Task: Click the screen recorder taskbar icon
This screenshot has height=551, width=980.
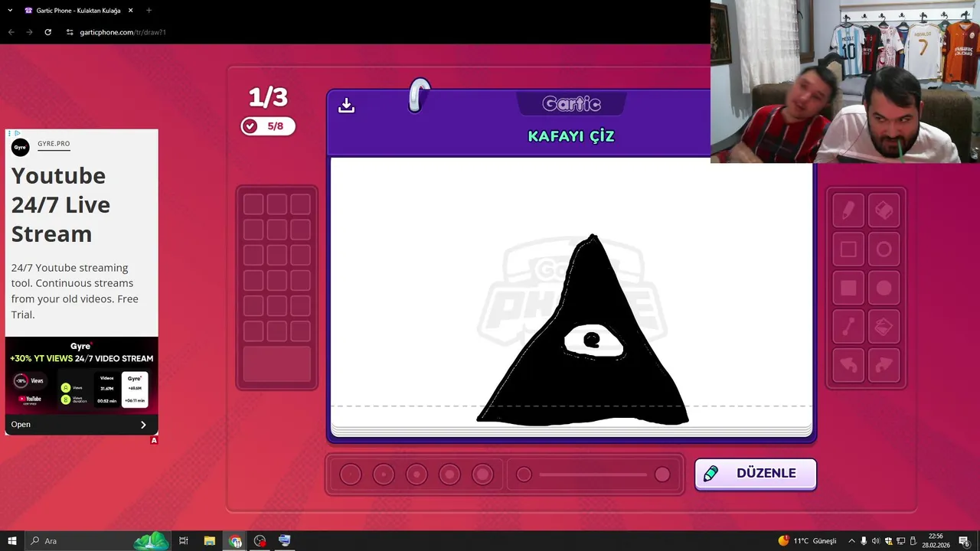Action: [260, 541]
